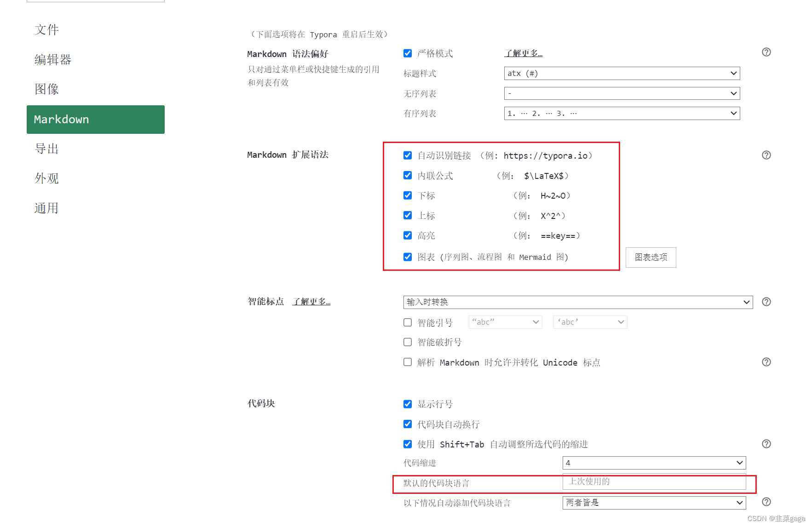Toggle Shift+Tab indentation checkbox

408,444
